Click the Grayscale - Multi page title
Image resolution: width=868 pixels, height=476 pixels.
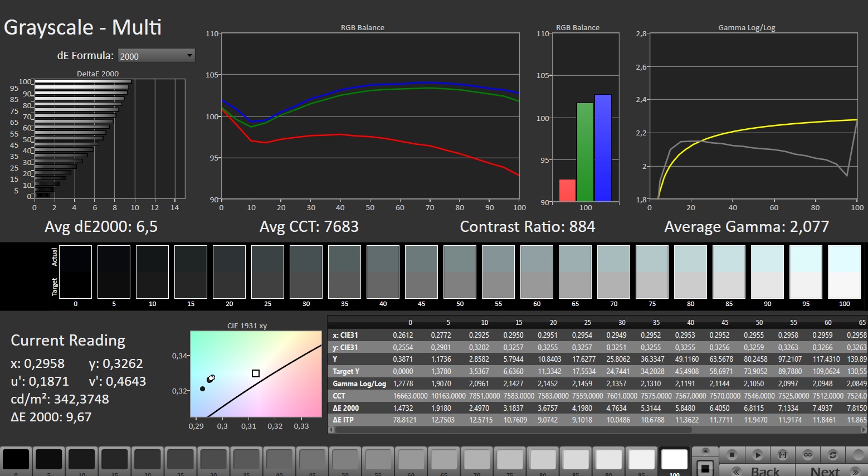pyautogui.click(x=83, y=27)
